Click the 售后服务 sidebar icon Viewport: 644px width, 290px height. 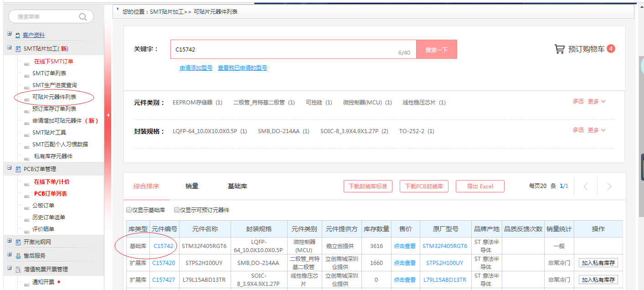click(18, 256)
